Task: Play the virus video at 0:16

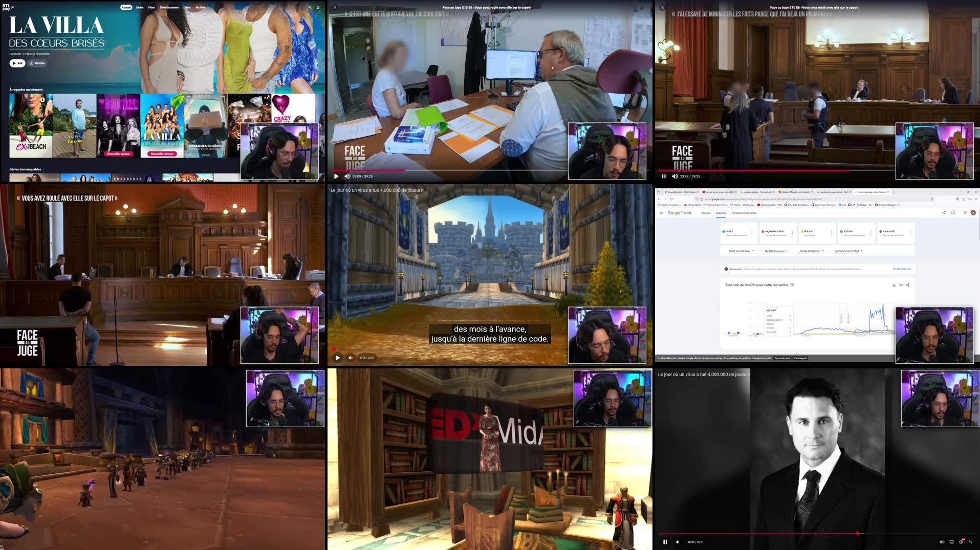Action: 337,358
